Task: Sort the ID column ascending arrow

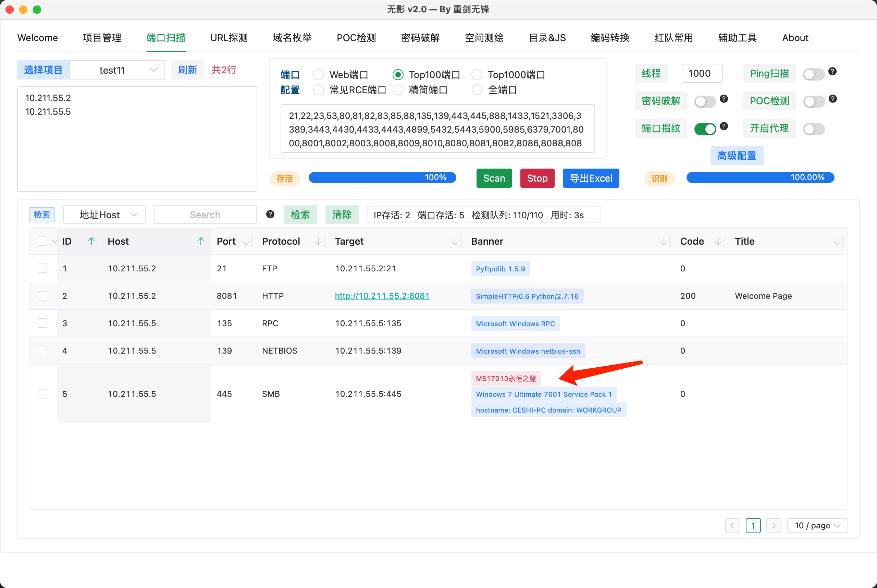Action: coord(91,241)
